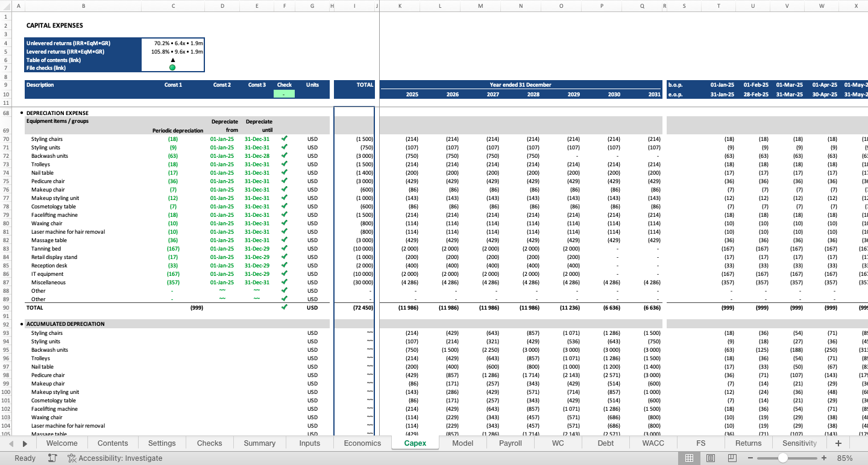Click the next sheet navigation arrow
The width and height of the screenshot is (868, 465).
pos(25,443)
